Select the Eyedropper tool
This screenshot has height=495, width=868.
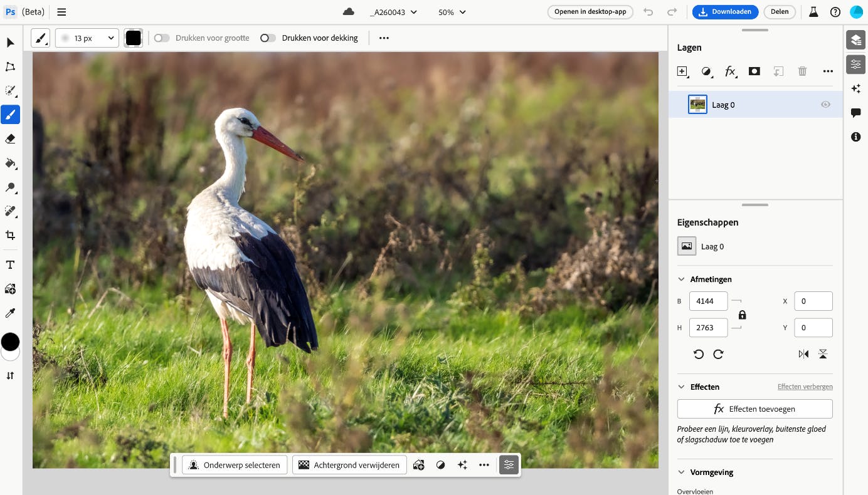(10, 313)
